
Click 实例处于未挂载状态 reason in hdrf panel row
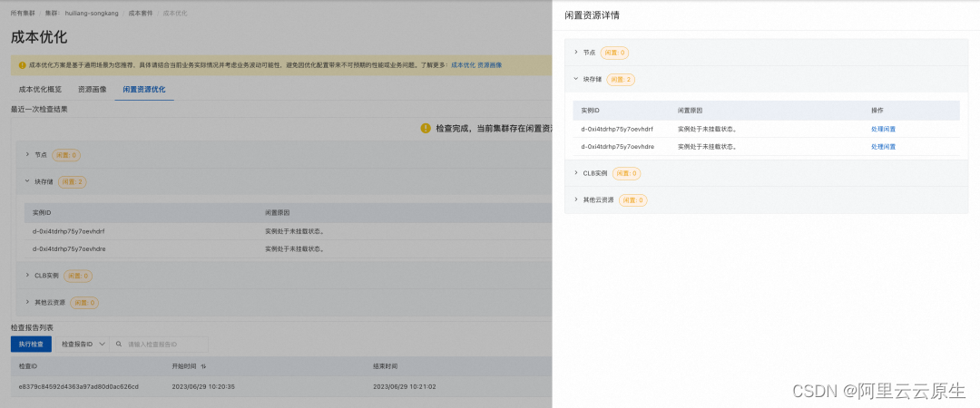[x=707, y=130]
